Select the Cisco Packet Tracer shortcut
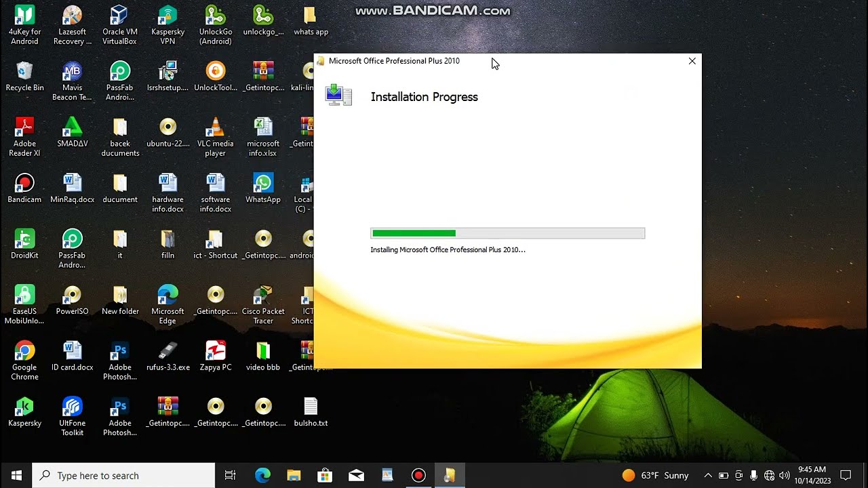 point(263,305)
